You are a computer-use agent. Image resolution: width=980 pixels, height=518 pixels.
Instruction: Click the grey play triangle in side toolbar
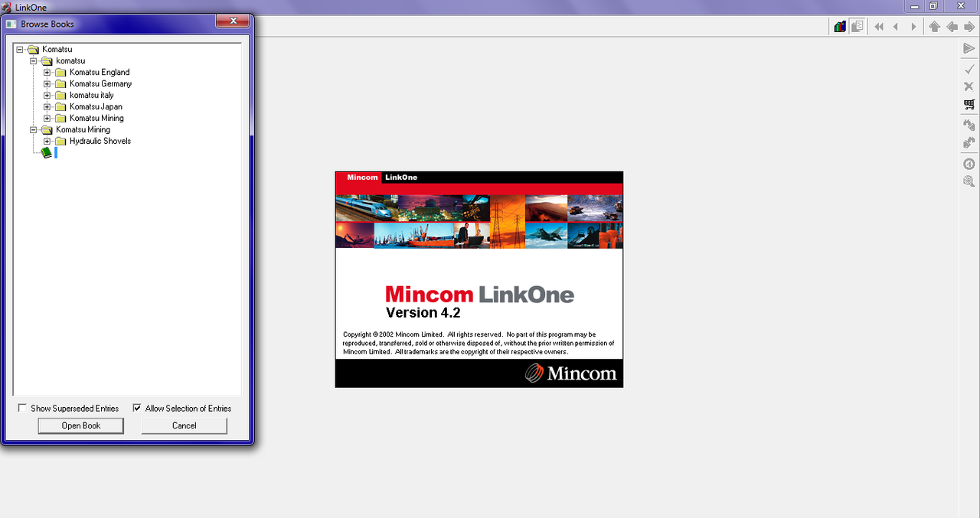(969, 49)
